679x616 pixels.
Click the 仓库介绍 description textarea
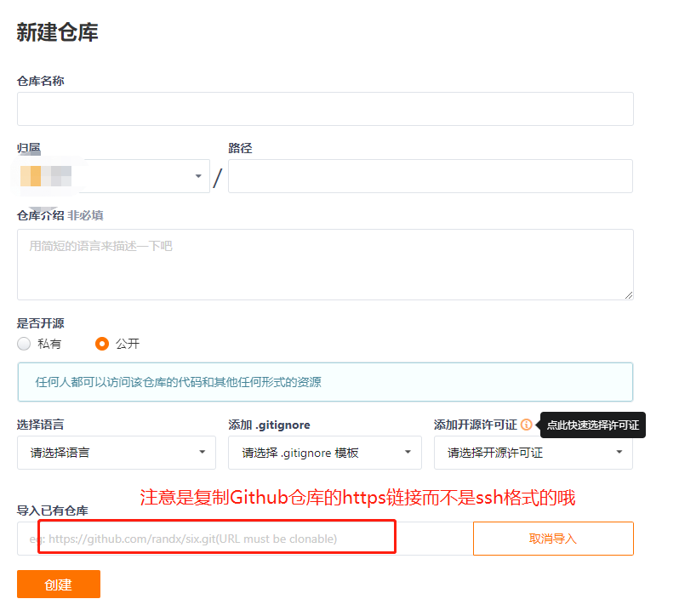point(325,265)
